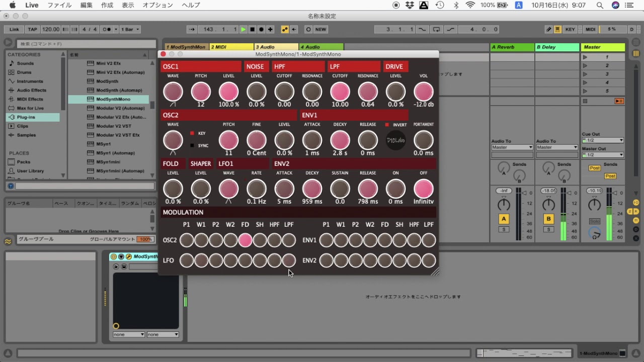The height and width of the screenshot is (362, 644).
Task: Open the ヘルプ menu
Action: coord(191,5)
